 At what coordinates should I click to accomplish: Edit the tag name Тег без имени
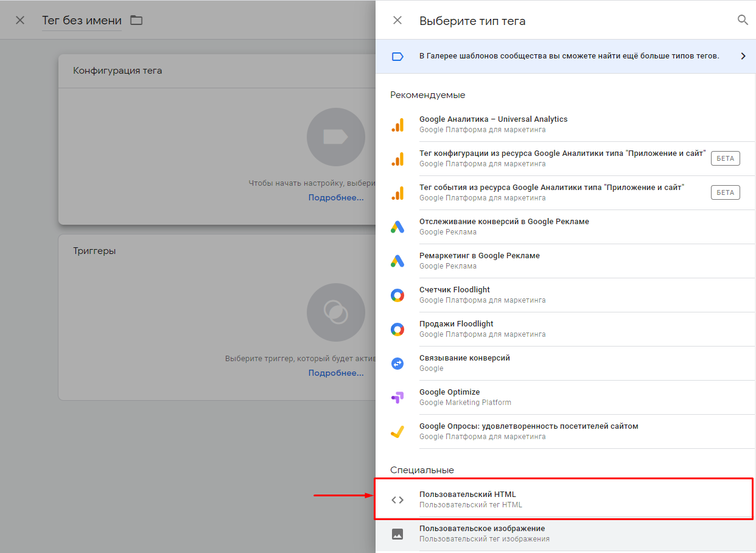(x=82, y=21)
